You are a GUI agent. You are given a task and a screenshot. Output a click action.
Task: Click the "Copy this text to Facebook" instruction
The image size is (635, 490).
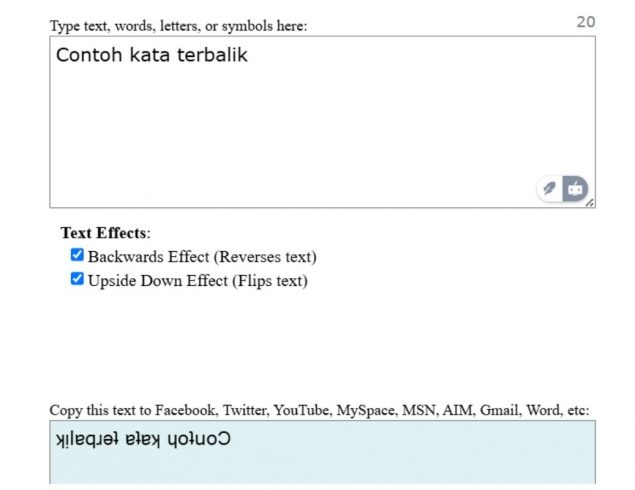click(319, 410)
